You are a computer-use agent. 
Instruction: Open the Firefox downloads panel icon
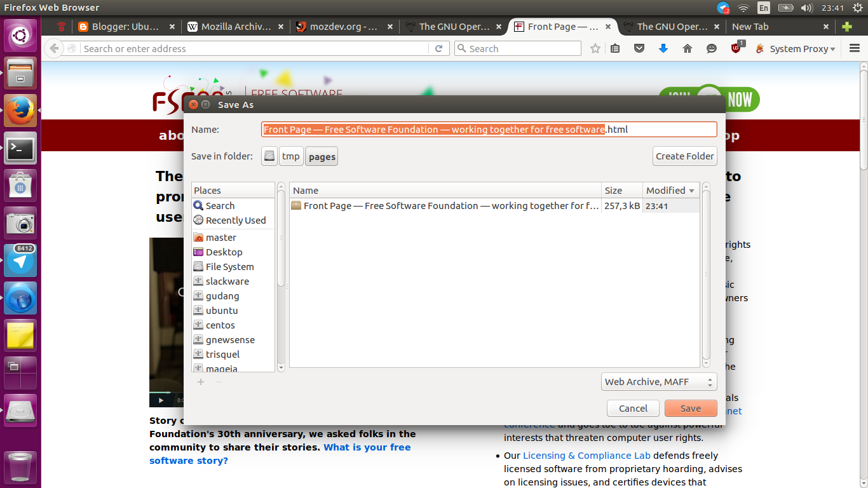(x=663, y=48)
